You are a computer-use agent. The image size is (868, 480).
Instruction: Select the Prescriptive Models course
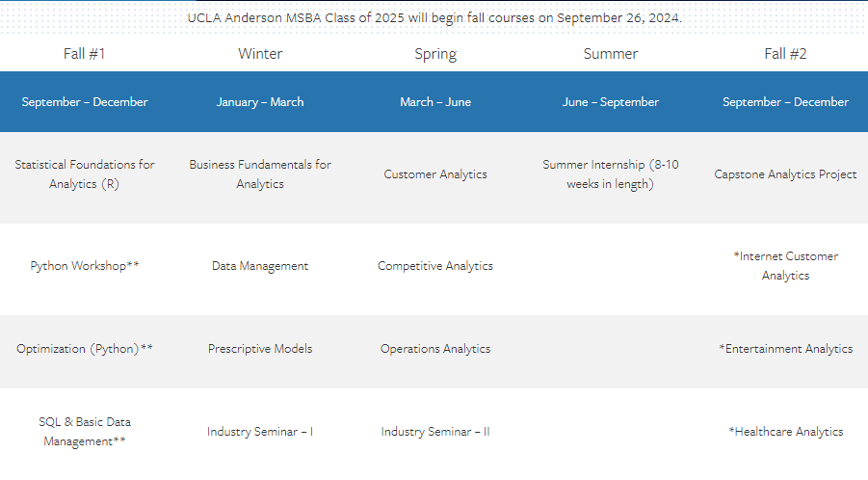(x=259, y=349)
